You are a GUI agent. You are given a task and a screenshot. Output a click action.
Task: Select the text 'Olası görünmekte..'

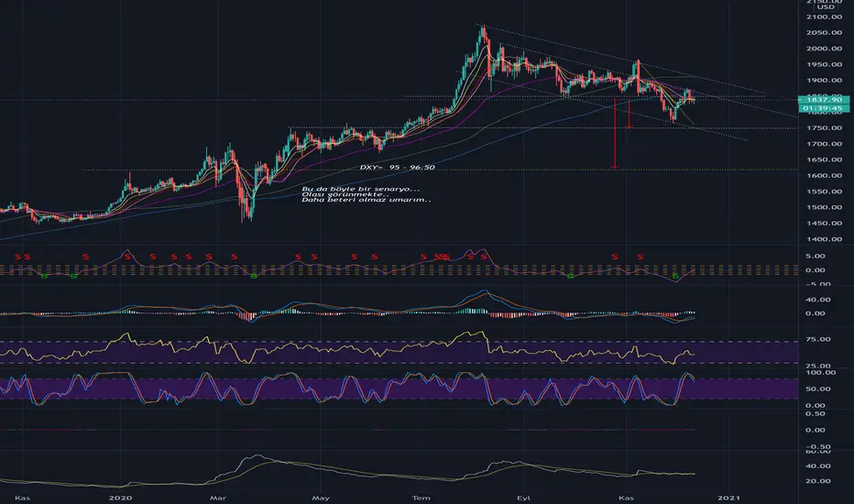[x=345, y=194]
